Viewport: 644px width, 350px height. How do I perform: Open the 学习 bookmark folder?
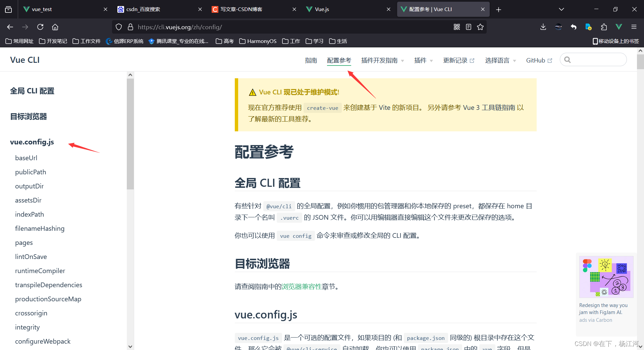coord(315,41)
